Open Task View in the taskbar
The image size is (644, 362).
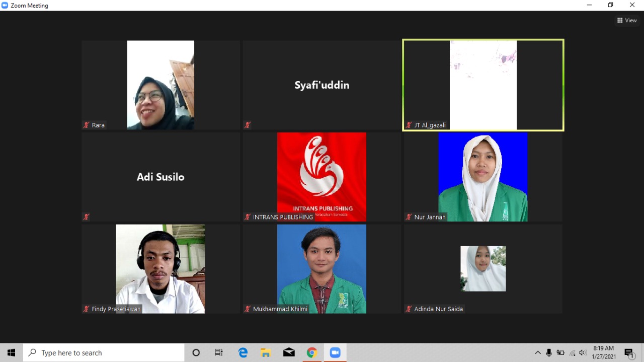(x=219, y=353)
